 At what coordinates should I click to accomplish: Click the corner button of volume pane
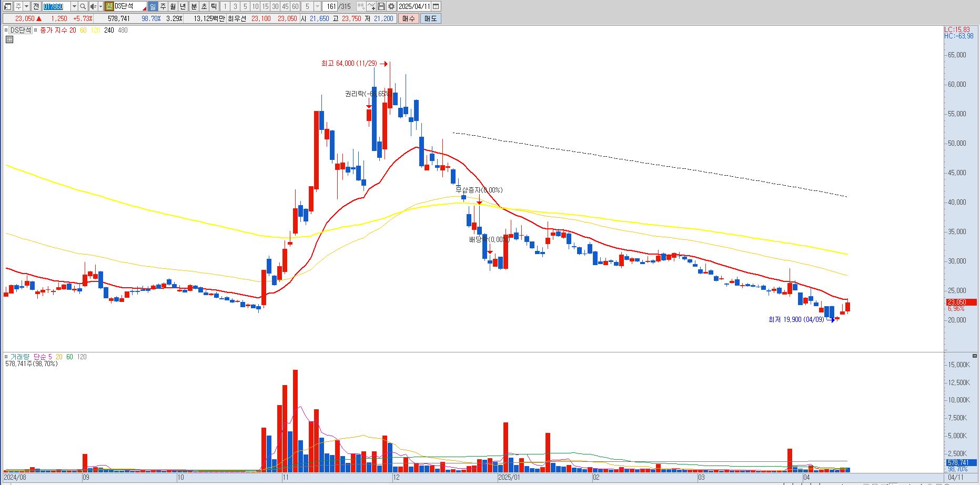(975, 356)
